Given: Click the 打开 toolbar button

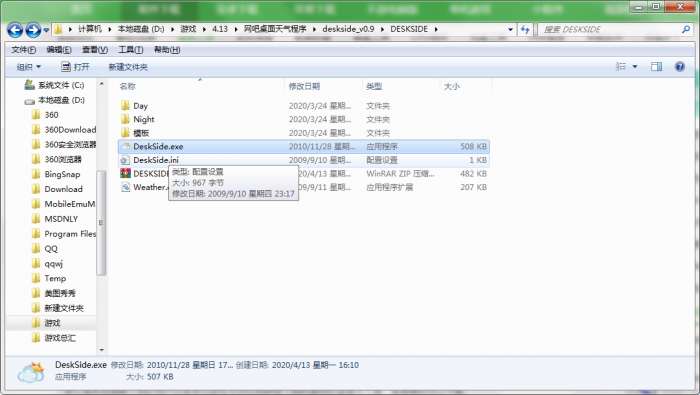Looking at the screenshot, I should [75, 67].
